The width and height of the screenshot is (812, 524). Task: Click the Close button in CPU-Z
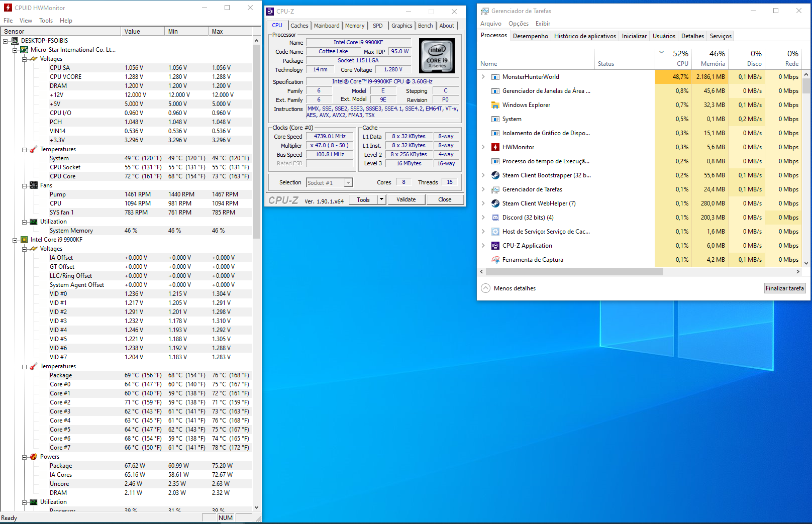[445, 199]
